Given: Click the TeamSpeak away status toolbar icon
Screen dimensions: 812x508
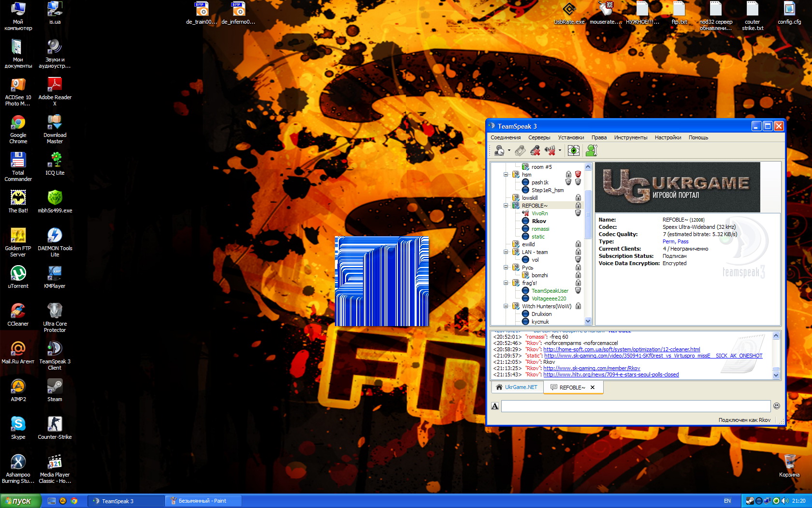Looking at the screenshot, I should coord(499,150).
